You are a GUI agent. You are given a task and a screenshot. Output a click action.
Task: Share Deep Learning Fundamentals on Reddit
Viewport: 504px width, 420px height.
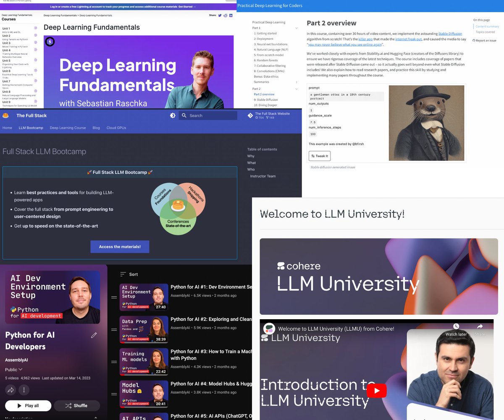point(226,15)
